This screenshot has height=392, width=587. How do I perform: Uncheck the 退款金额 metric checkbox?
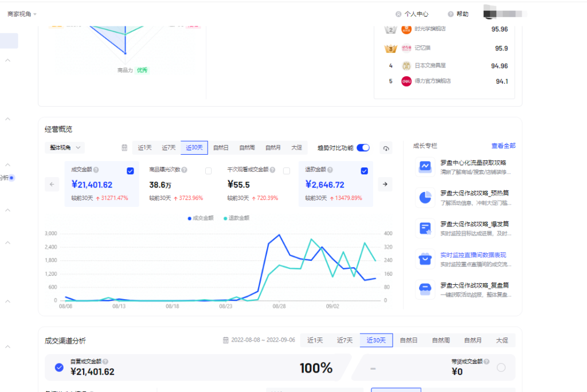tap(364, 171)
